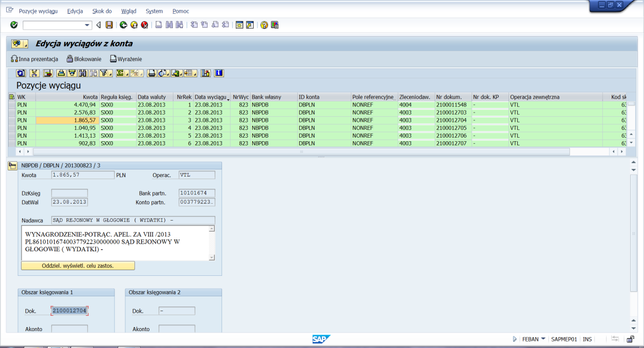644x348 pixels.
Task: Open the Skok do menu
Action: pyautogui.click(x=102, y=11)
